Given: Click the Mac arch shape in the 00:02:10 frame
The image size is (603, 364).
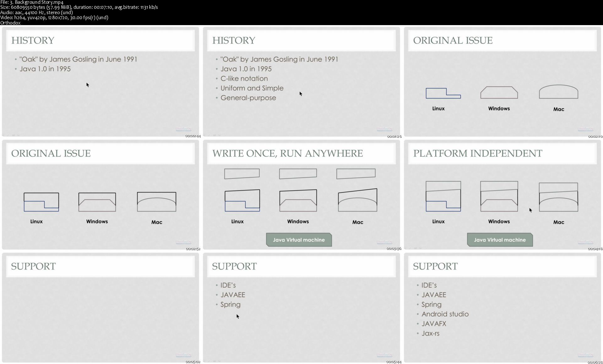Looking at the screenshot, I should (x=558, y=92).
